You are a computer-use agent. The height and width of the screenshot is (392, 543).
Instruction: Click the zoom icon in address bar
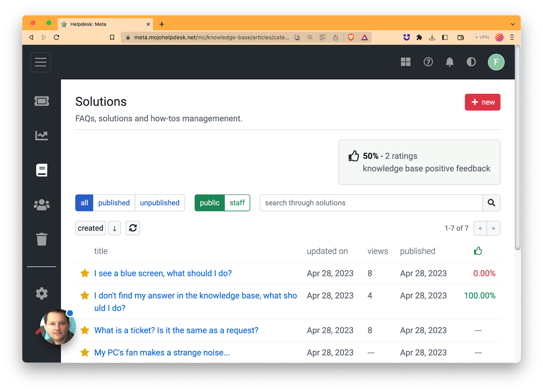pyautogui.click(x=310, y=37)
